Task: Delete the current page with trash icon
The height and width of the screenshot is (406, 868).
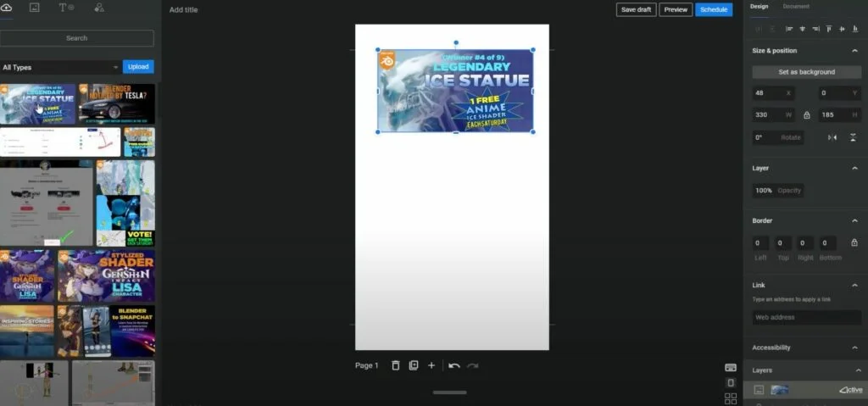Action: click(395, 365)
